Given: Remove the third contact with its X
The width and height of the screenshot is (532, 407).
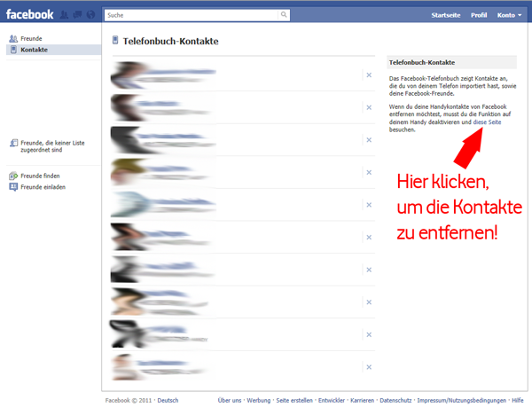Looking at the screenshot, I should click(x=369, y=140).
